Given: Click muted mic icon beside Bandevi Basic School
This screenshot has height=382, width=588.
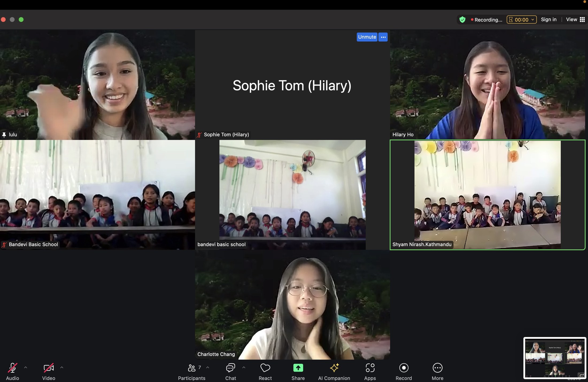Looking at the screenshot, I should click(4, 245).
